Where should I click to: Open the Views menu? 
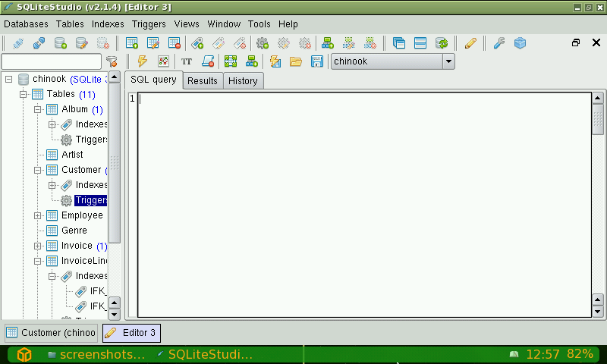[x=187, y=24]
